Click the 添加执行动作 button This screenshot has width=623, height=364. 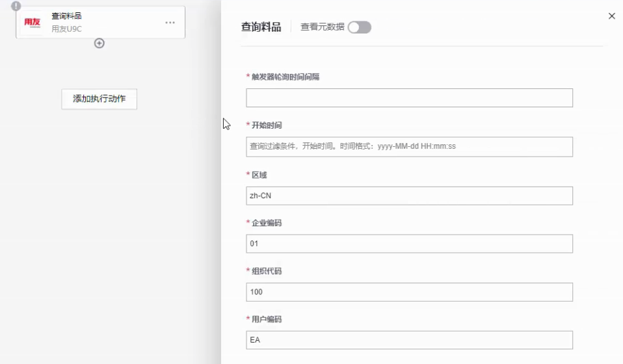pyautogui.click(x=99, y=99)
